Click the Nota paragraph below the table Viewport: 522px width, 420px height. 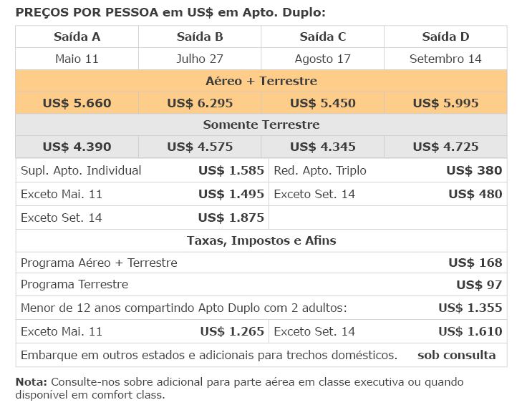point(239,389)
